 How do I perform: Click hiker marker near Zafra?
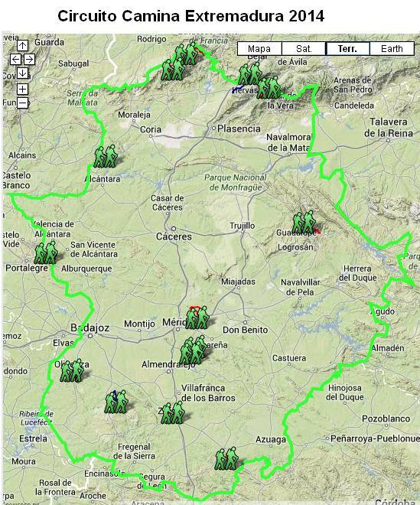tap(173, 413)
